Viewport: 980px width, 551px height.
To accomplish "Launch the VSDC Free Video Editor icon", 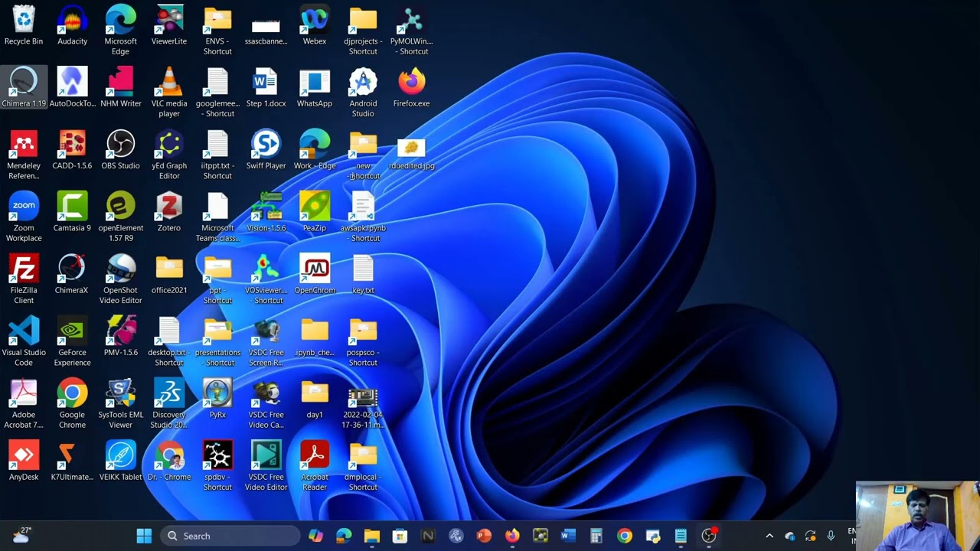I will (x=266, y=465).
